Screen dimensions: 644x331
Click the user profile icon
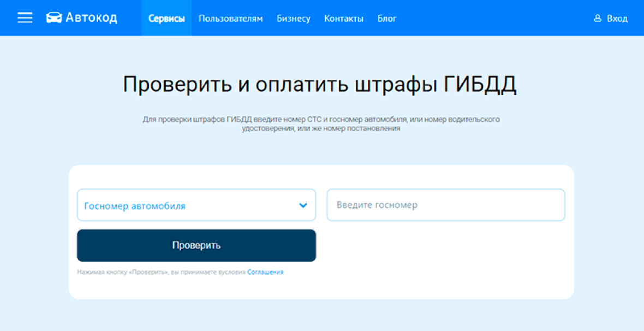tap(597, 19)
